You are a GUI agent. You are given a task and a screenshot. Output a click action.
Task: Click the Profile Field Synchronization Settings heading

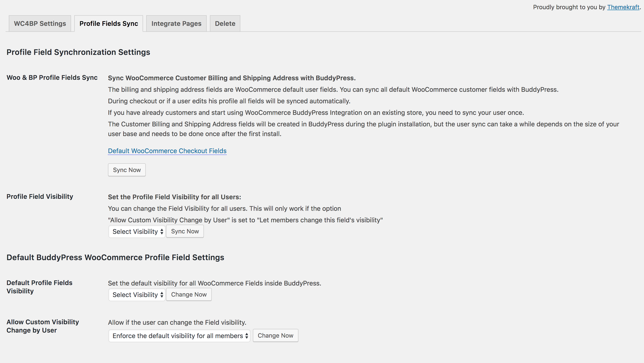pos(78,52)
